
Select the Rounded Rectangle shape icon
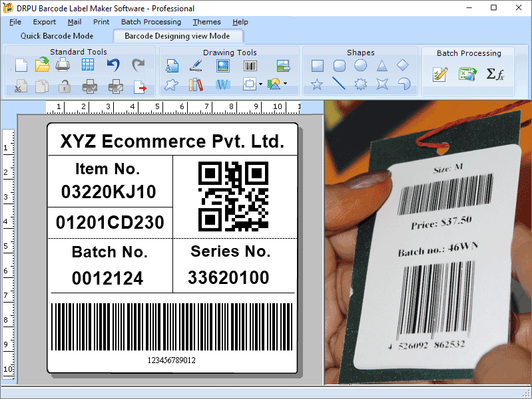pyautogui.click(x=340, y=65)
